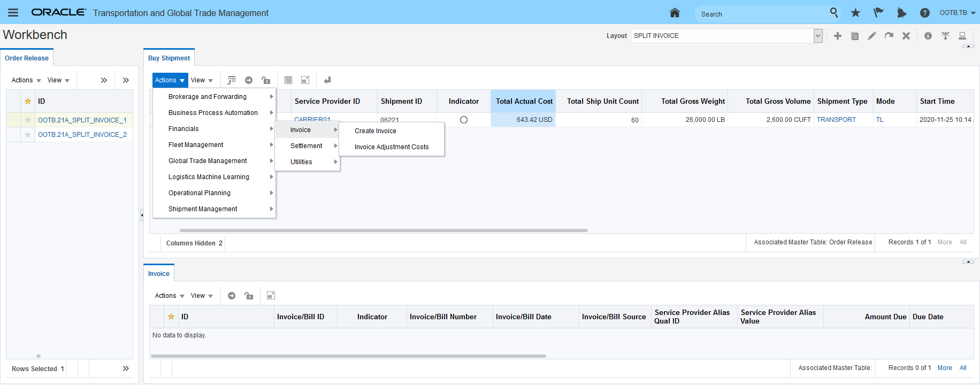Click the Buy Shipment horizontal scrollbar

(384, 230)
